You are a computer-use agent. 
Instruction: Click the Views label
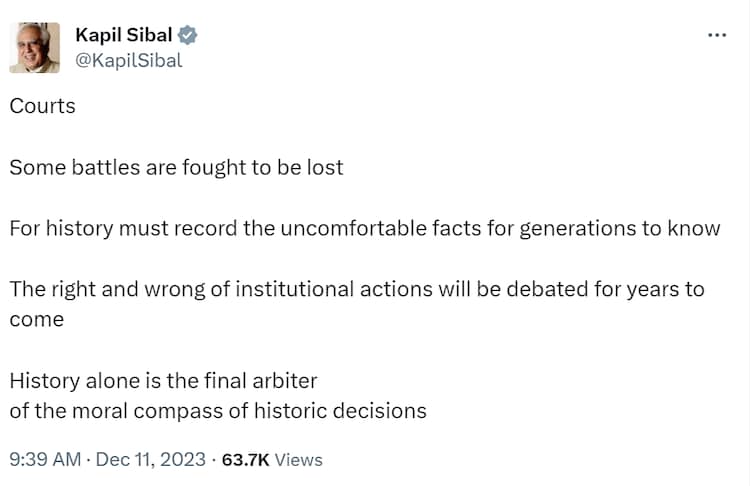pos(298,459)
